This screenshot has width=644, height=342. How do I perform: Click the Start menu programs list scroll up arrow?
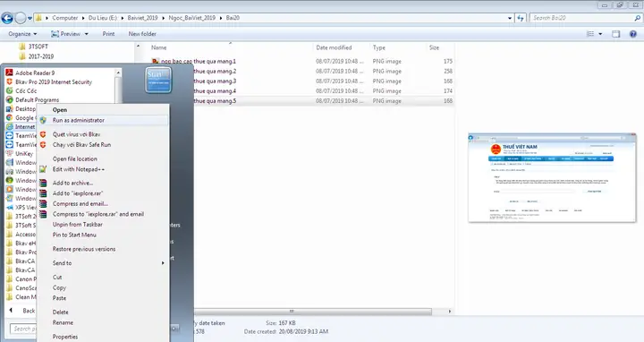pyautogui.click(x=118, y=73)
